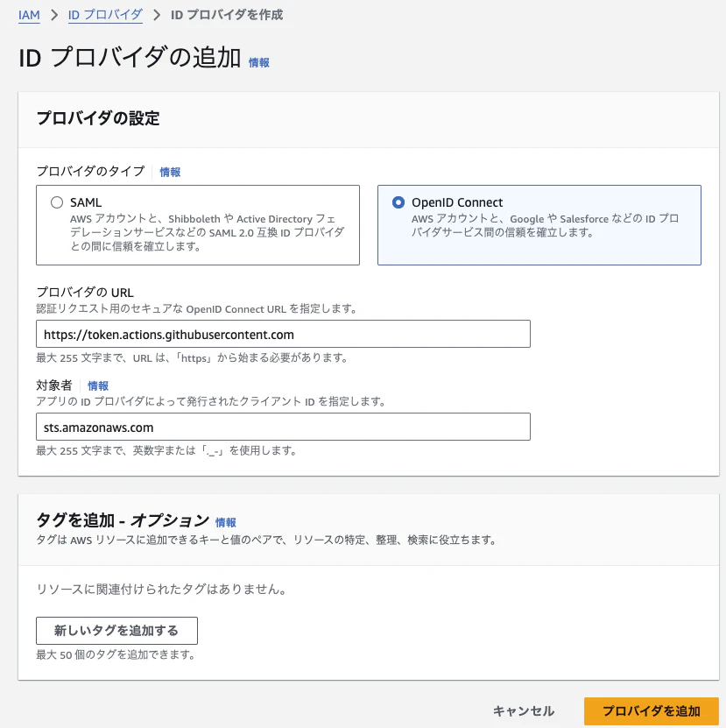Select the OpenID Connect radio button
Screen dimensions: 726x728
[x=399, y=202]
